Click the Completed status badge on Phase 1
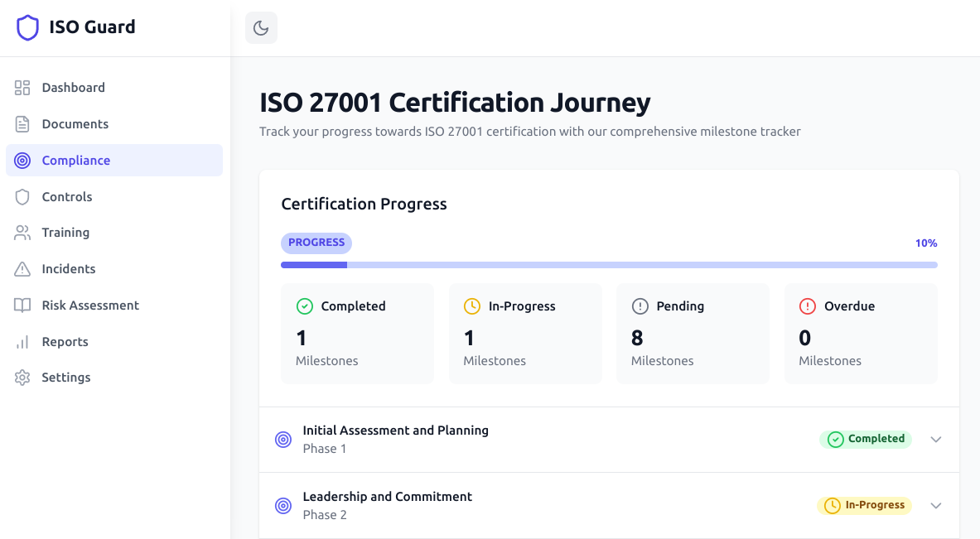 (866, 440)
